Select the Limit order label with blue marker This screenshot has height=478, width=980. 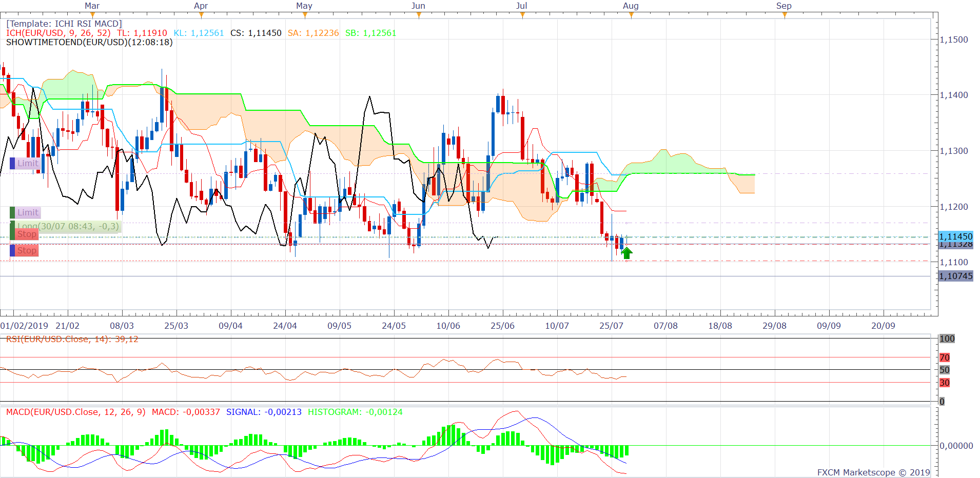click(25, 164)
